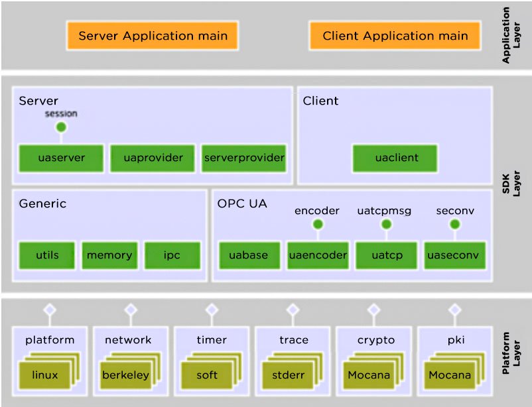
Task: Click the session label text
Action: click(61, 113)
